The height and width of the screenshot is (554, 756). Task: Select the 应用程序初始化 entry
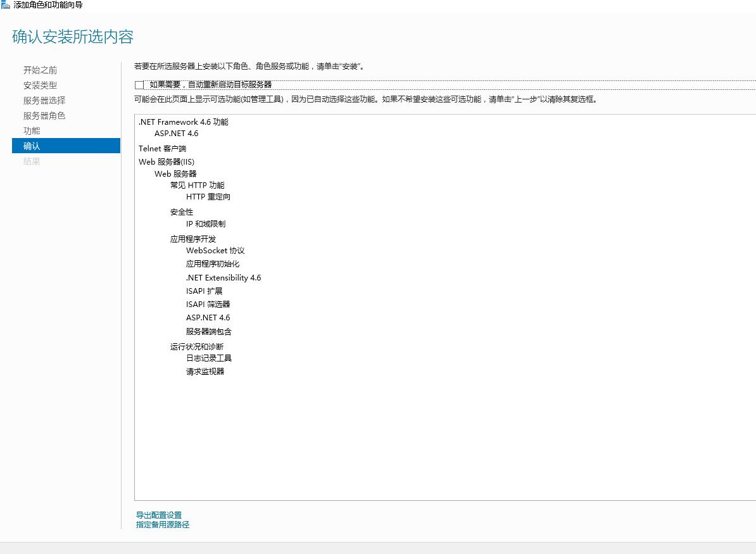pyautogui.click(x=213, y=264)
